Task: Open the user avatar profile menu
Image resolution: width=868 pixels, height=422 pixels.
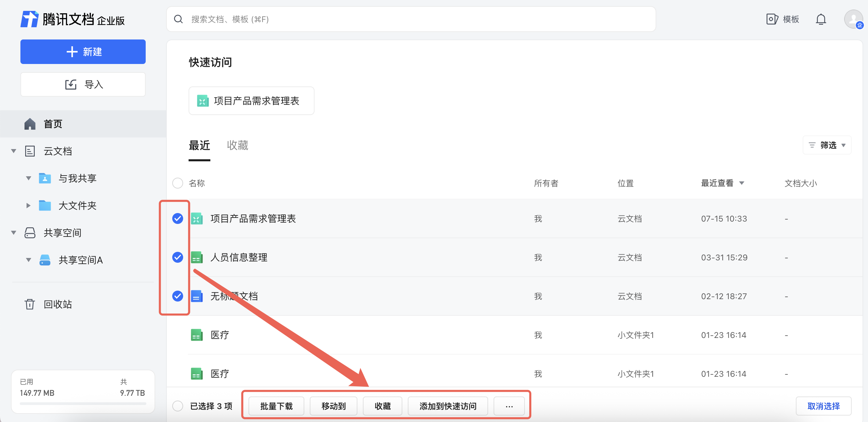Action: pyautogui.click(x=853, y=19)
